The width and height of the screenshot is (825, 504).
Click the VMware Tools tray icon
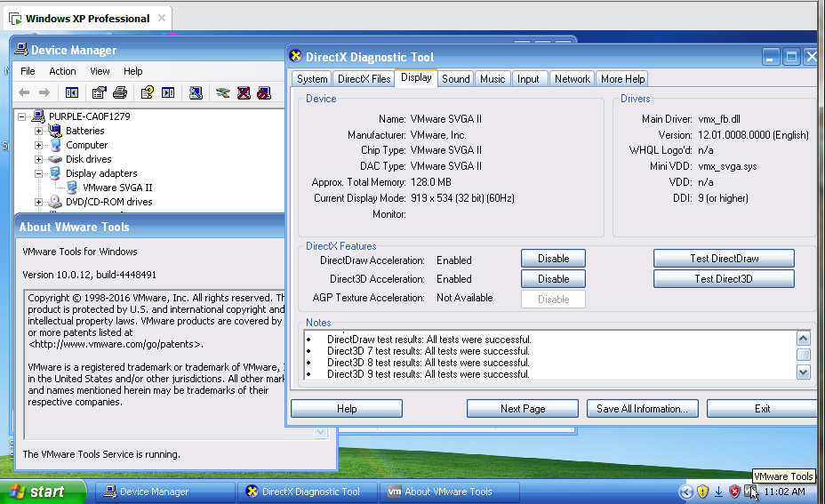[751, 492]
